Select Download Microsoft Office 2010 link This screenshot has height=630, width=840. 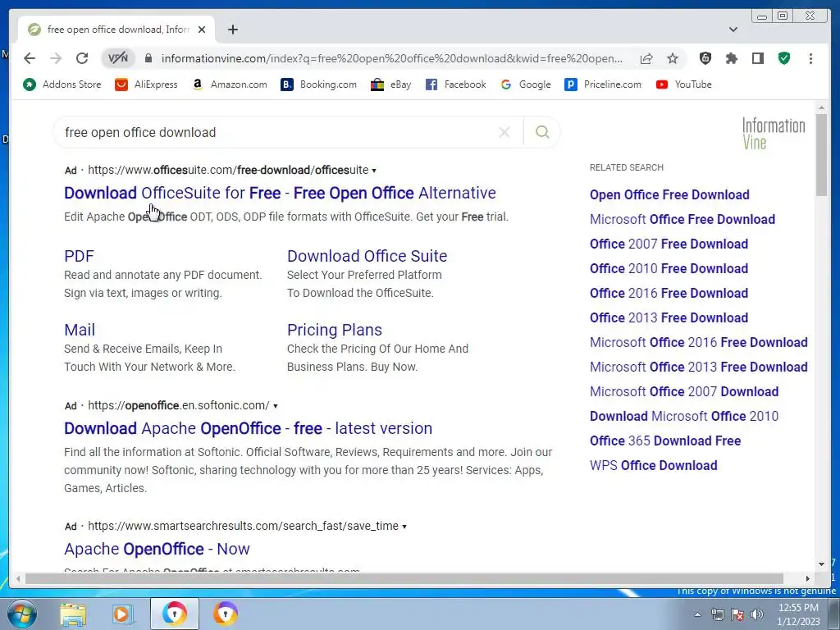684,417
